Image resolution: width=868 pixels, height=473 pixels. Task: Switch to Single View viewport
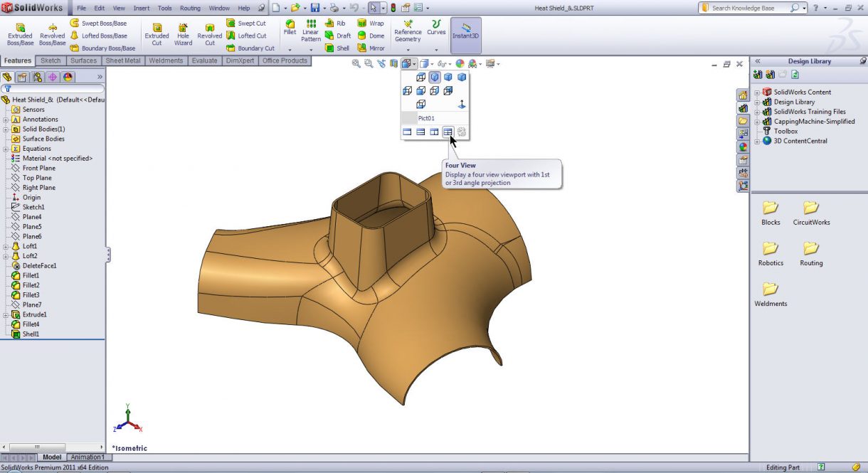pyautogui.click(x=407, y=132)
